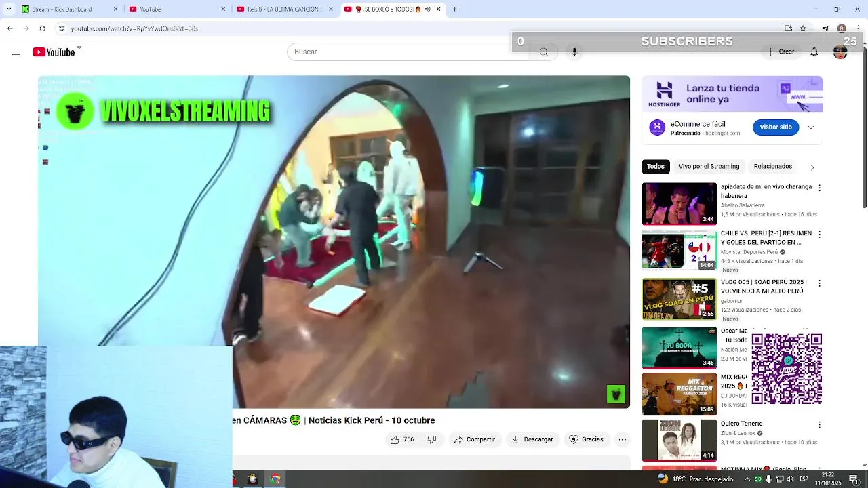Open the clock showing 21:22 in the taskbar
This screenshot has width=868, height=488.
click(828, 479)
